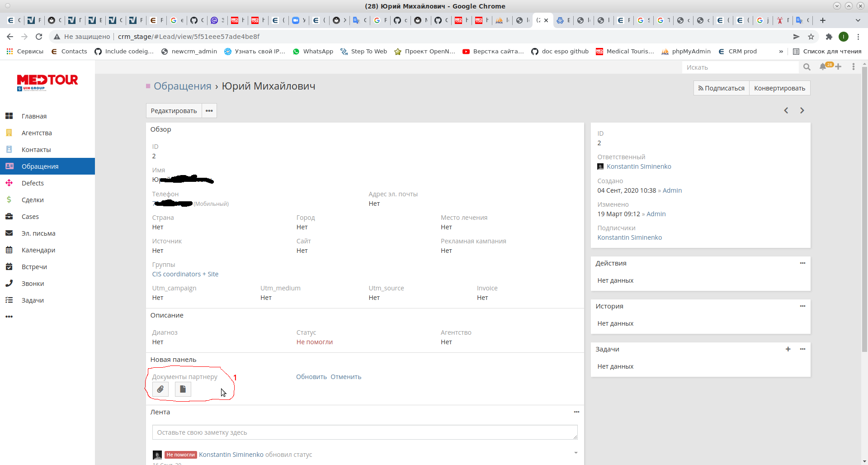Open the notifications bell icon
The width and height of the screenshot is (868, 465).
tap(822, 67)
